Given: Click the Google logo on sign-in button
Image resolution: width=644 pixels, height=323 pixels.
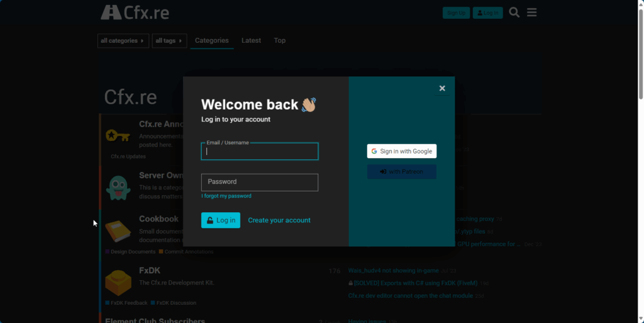Looking at the screenshot, I should [x=374, y=151].
